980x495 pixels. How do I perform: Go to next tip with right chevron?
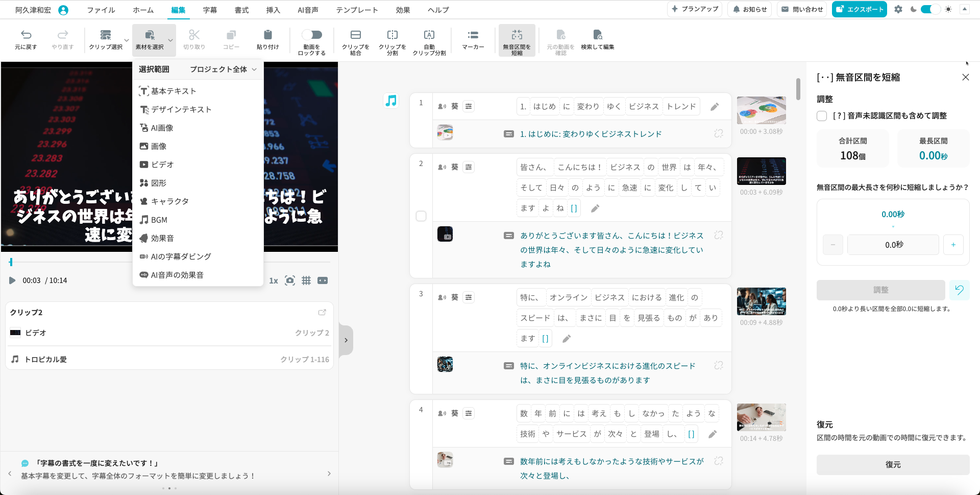point(329,474)
